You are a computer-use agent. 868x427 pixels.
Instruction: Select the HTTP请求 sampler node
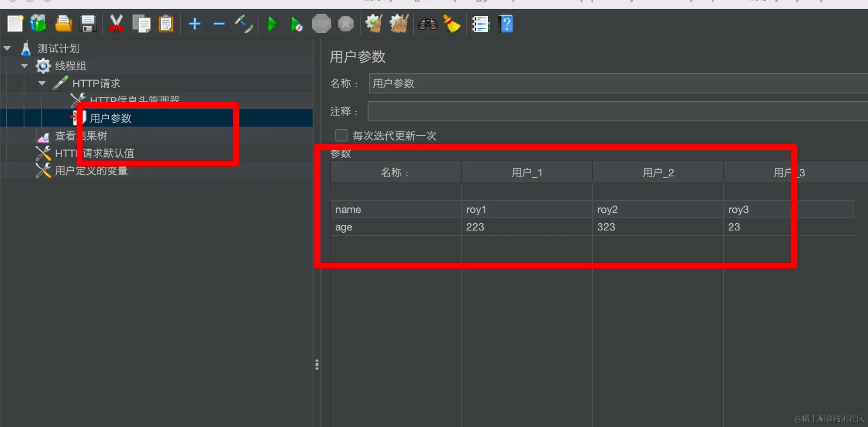(96, 83)
